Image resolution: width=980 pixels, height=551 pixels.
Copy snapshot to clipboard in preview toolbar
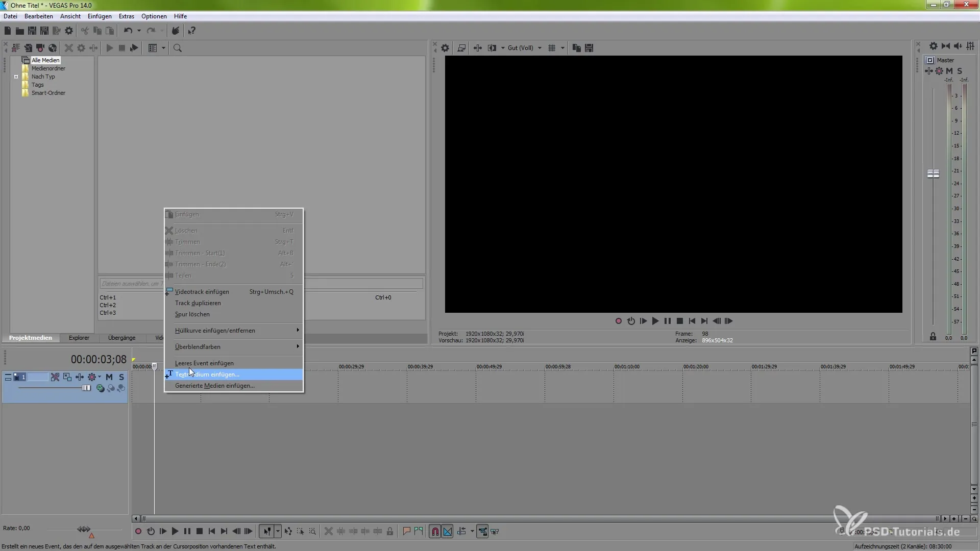(577, 48)
